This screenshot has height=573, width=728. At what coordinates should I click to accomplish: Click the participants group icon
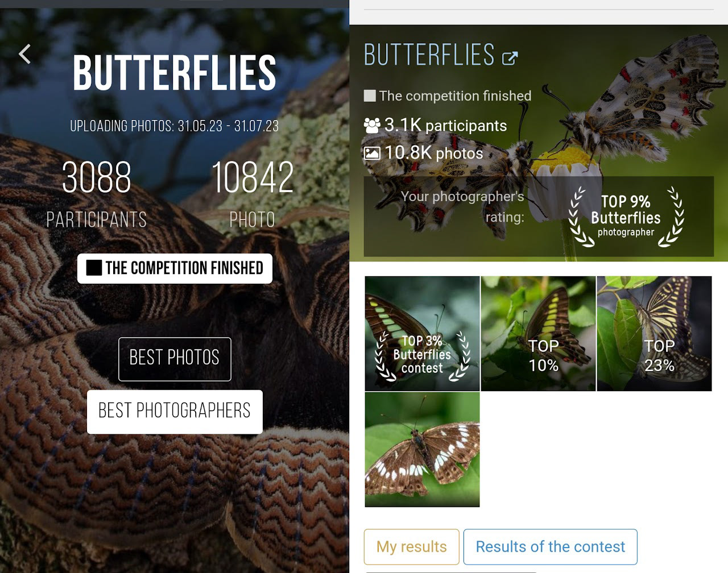[372, 125]
